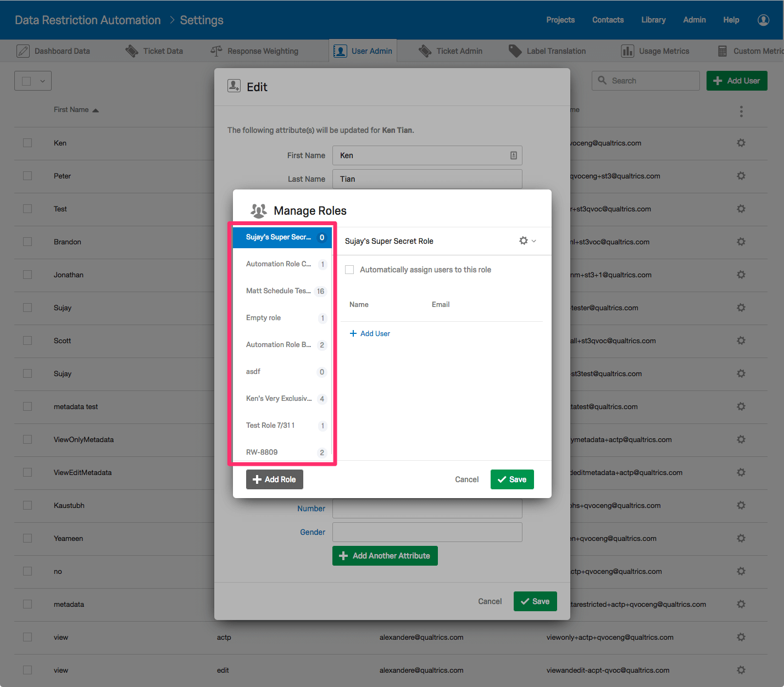Click the Manage Roles people icon
784x687 pixels.
tap(258, 210)
